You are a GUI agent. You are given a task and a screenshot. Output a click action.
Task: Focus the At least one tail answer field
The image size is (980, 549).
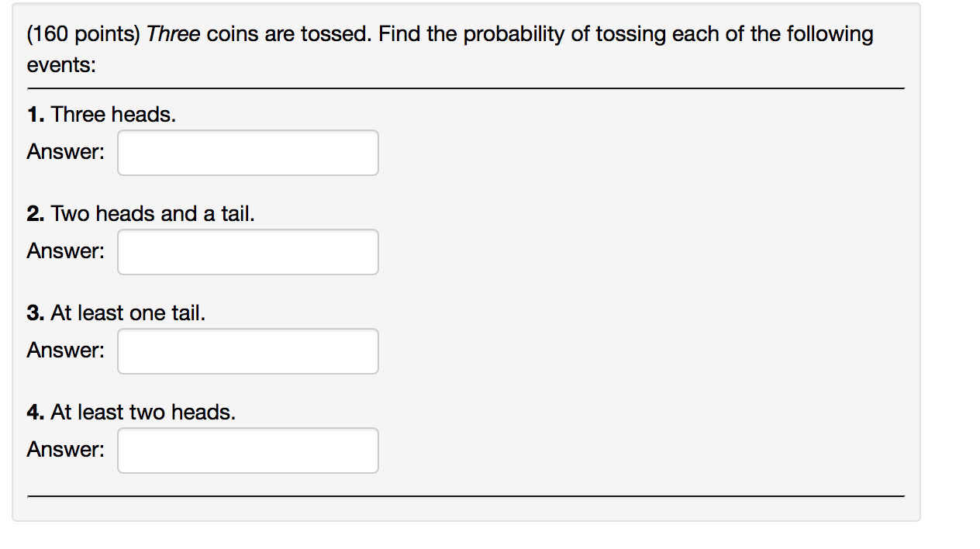(247, 350)
